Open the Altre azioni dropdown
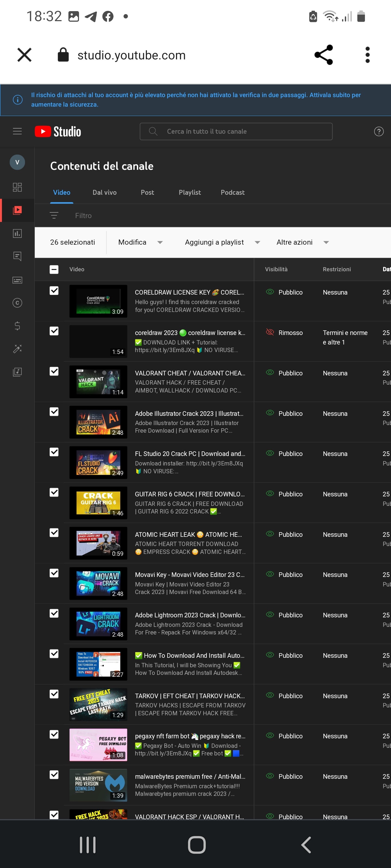The width and height of the screenshot is (391, 868). coord(302,242)
